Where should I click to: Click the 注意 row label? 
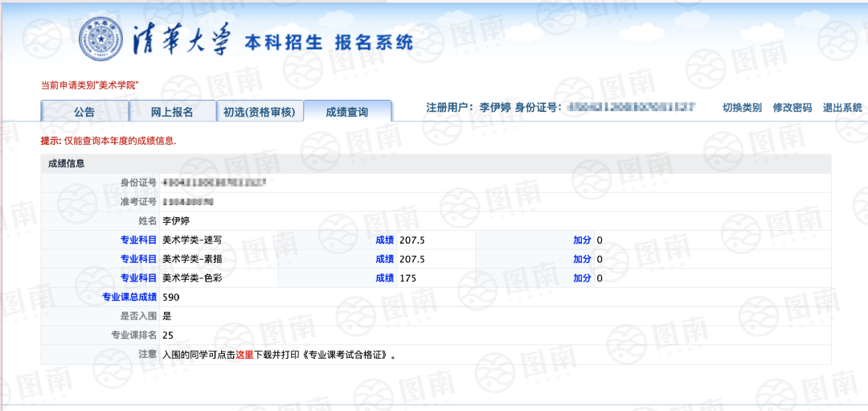147,354
